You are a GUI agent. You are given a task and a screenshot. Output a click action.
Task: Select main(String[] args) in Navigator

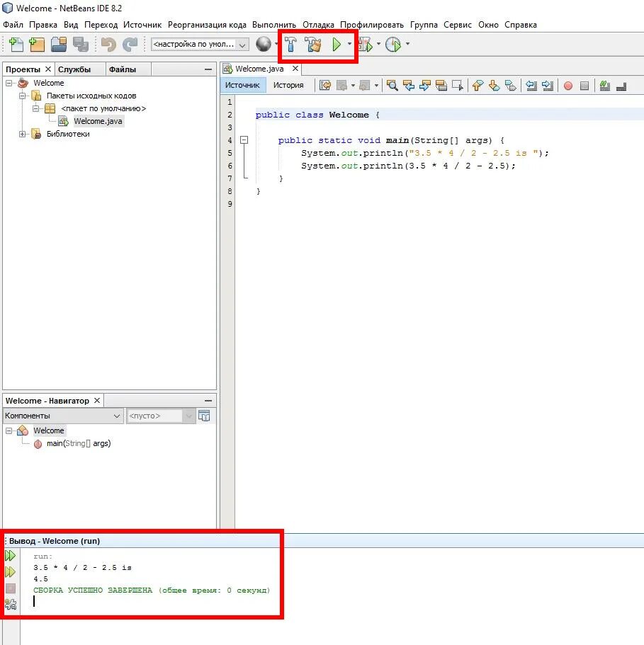click(x=79, y=443)
